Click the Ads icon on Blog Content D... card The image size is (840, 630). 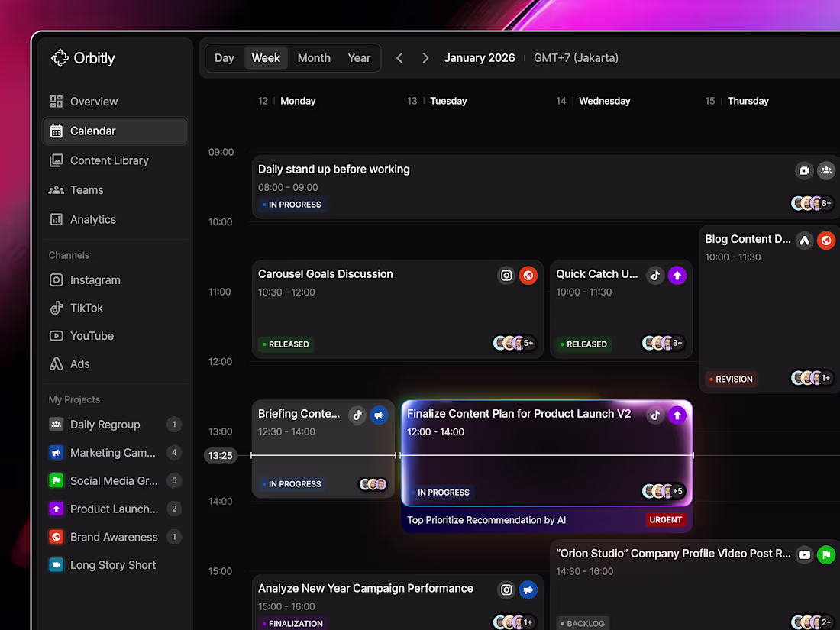pos(804,241)
